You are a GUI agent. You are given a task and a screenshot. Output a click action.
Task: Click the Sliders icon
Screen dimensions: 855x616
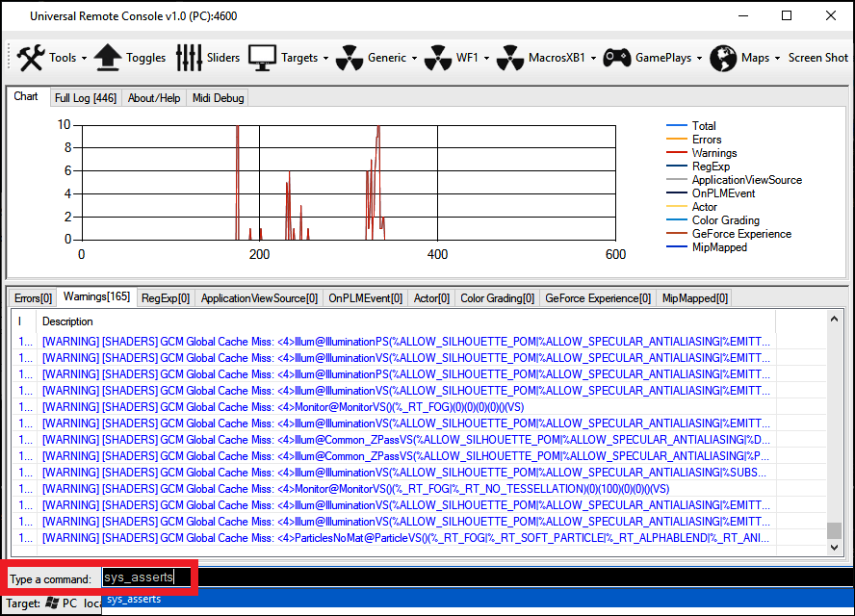pos(189,57)
